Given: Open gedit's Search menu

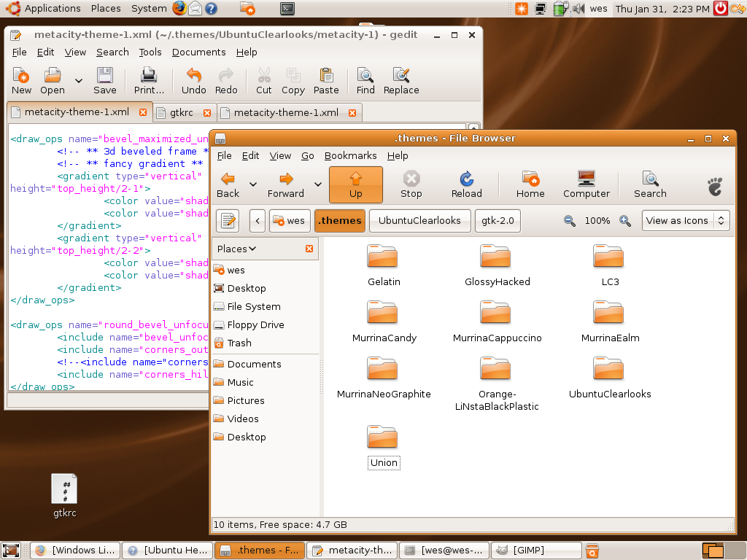Looking at the screenshot, I should pos(112,52).
